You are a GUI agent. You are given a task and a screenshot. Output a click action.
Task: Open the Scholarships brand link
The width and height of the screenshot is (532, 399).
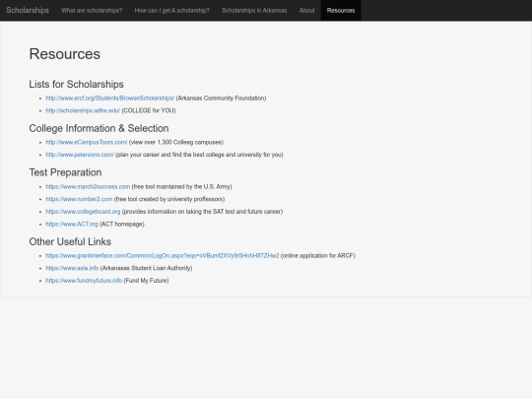[x=28, y=11]
